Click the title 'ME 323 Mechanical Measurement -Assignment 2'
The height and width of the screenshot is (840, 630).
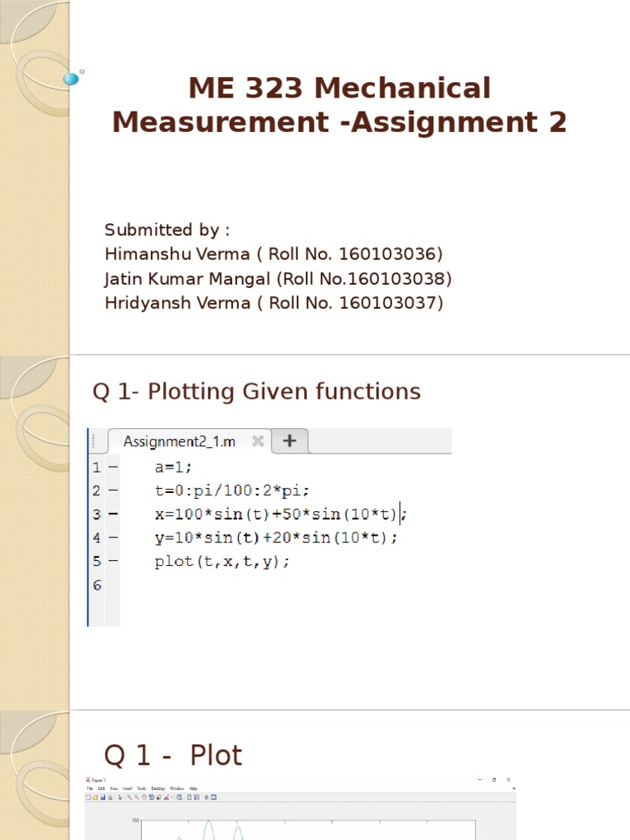click(x=340, y=104)
